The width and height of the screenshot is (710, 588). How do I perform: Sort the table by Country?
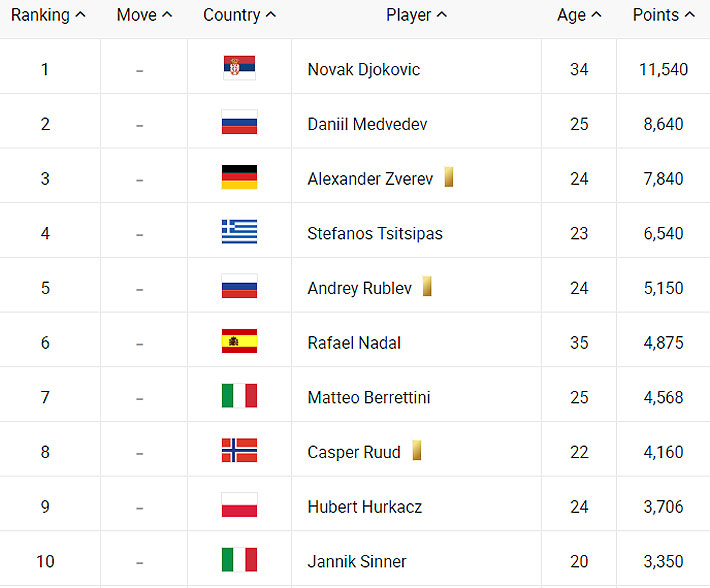coord(240,15)
